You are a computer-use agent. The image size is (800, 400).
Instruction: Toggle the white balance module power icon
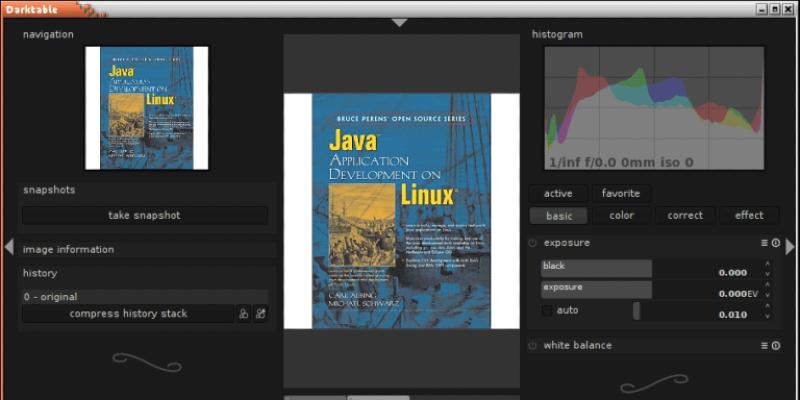coord(533,346)
